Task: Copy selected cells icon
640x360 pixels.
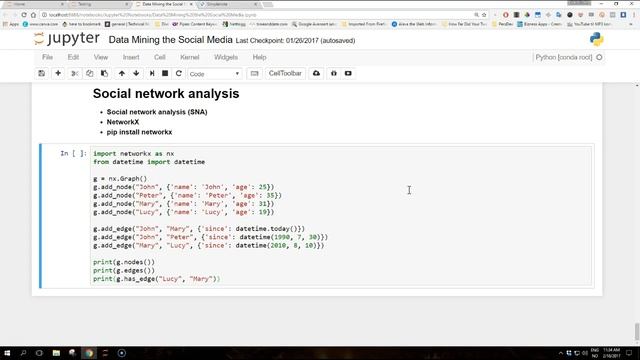Action: pos(89,73)
